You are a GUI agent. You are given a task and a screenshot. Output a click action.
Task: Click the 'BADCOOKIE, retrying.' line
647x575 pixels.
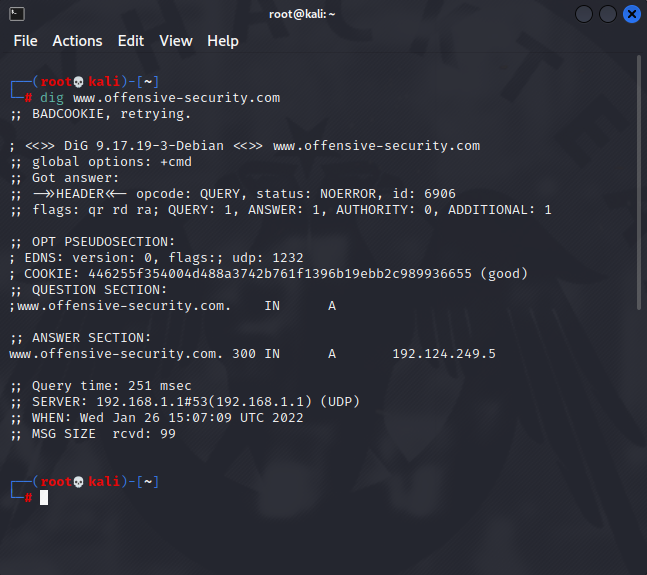pyautogui.click(x=101, y=114)
